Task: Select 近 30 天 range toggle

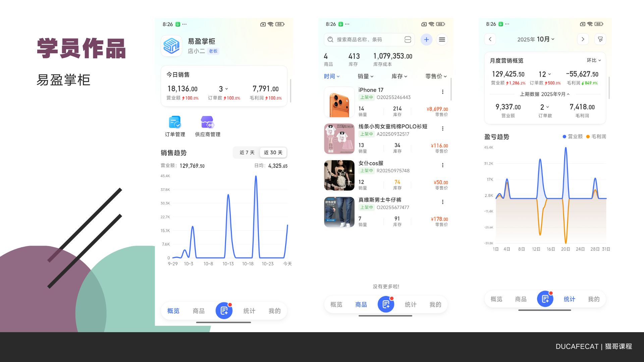Action: (x=273, y=153)
